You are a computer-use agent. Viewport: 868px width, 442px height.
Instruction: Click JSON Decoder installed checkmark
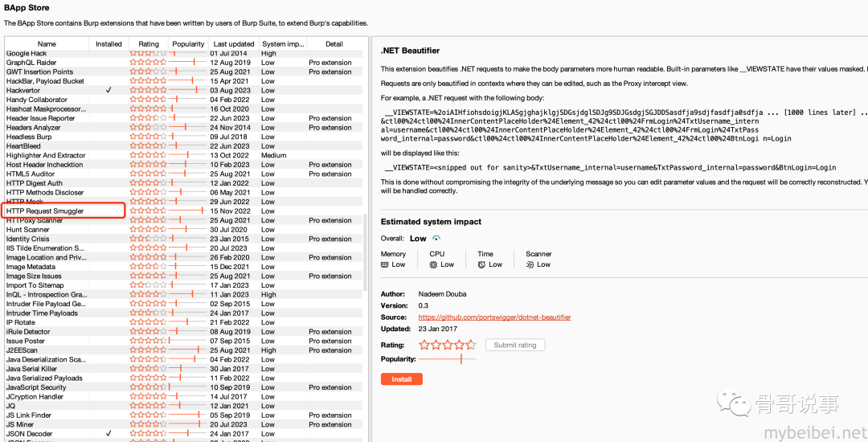[x=108, y=434]
